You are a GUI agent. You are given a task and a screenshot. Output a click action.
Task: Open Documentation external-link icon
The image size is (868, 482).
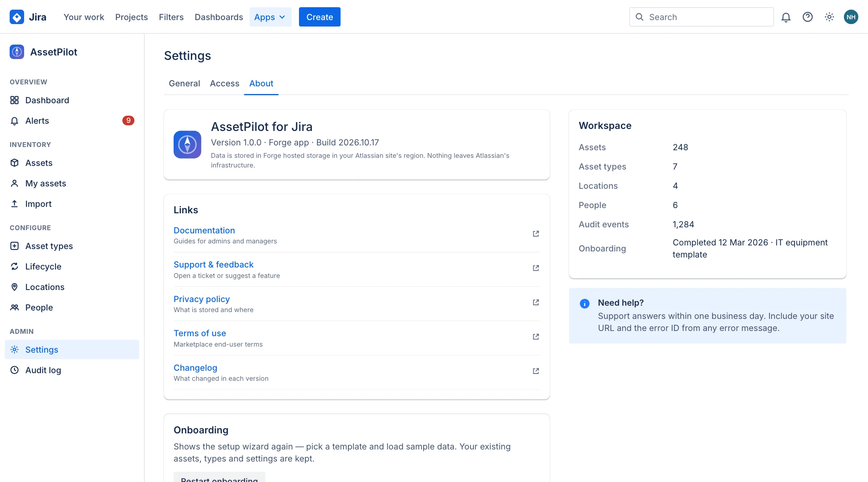point(536,234)
